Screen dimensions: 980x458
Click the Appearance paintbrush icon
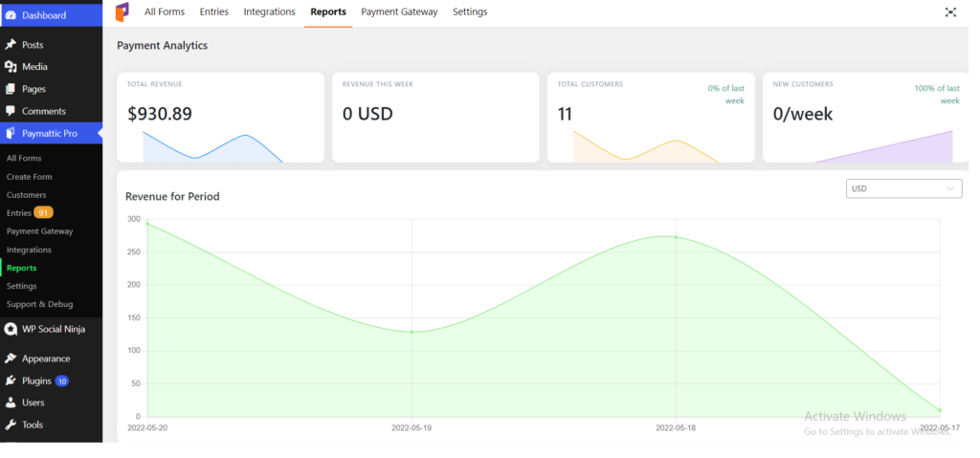click(11, 359)
